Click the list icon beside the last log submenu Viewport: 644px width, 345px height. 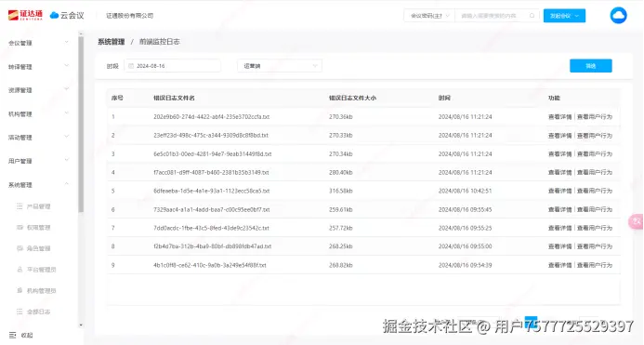pyautogui.click(x=20, y=312)
